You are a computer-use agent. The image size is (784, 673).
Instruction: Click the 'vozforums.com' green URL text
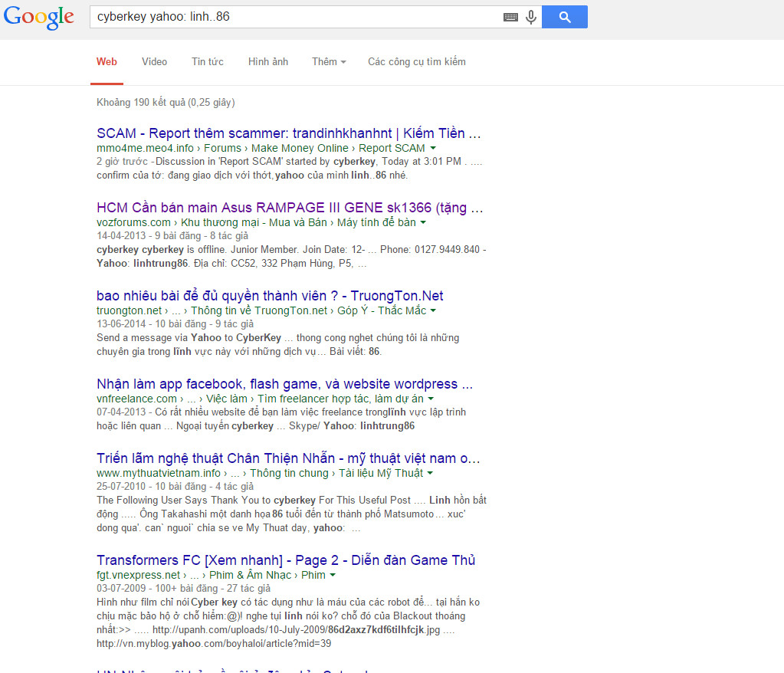133,222
